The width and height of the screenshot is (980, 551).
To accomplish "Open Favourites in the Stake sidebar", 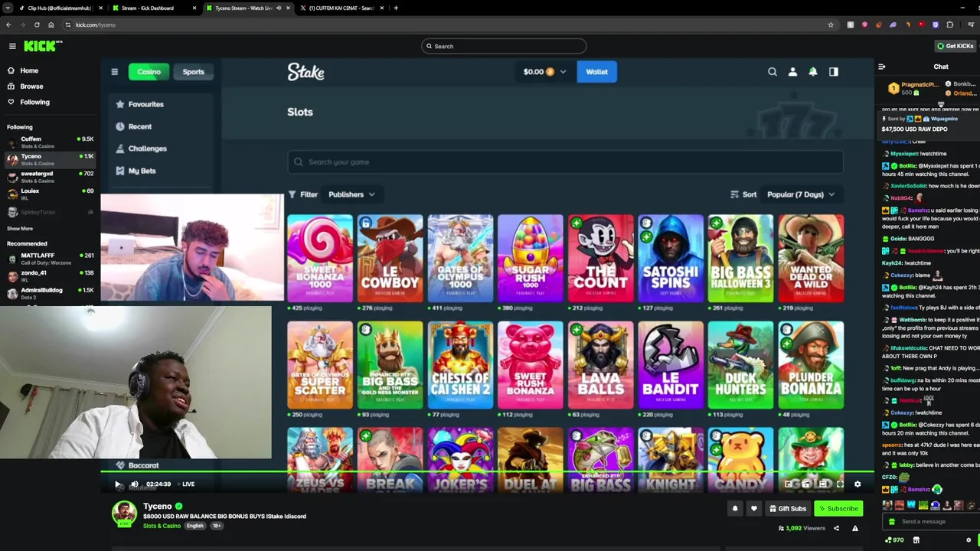I will point(139,104).
